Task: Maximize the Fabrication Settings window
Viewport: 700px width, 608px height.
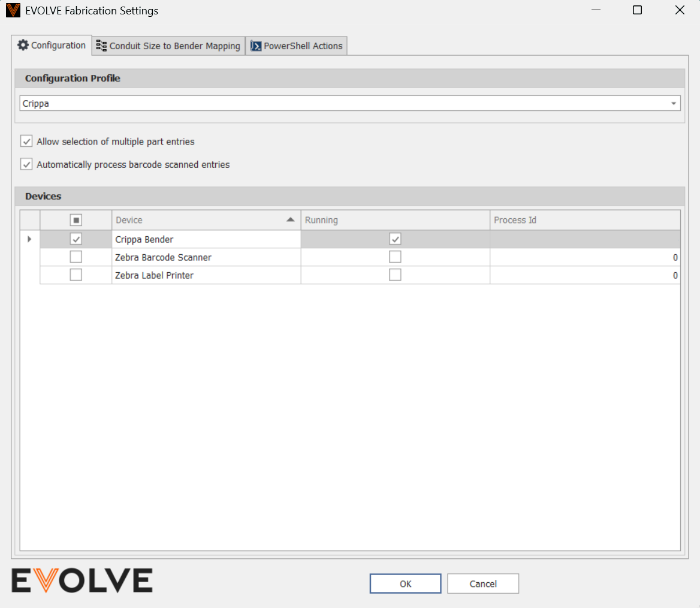Action: point(638,10)
